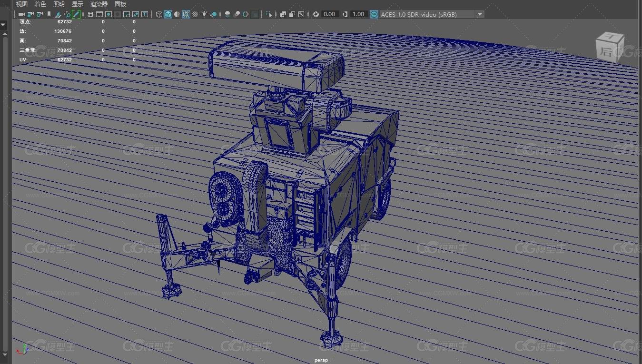Toggle the viewport Grid display

click(x=90, y=14)
